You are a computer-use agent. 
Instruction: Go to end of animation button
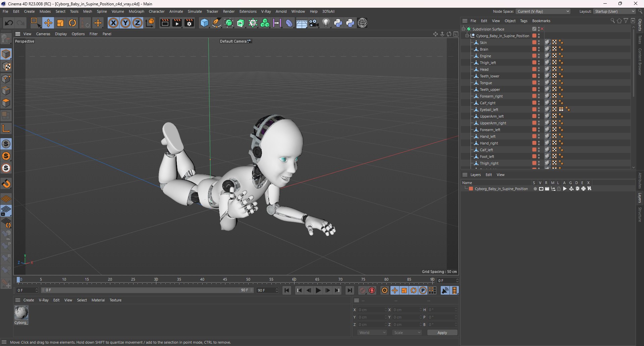pos(350,290)
